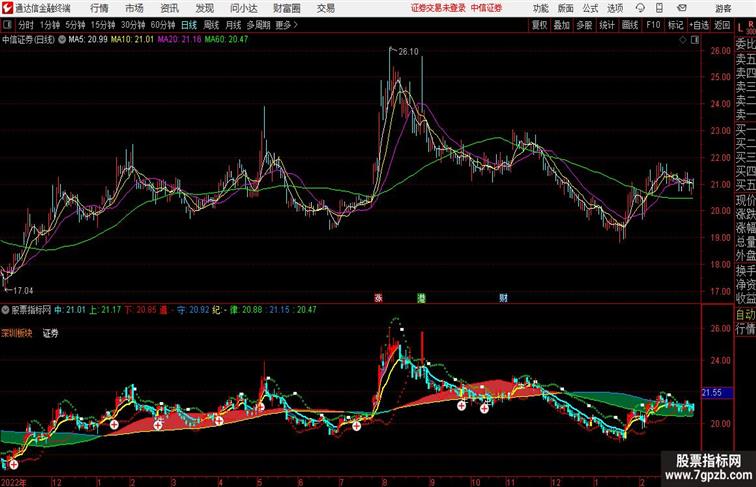Screen dimensions: 756x487
Task: Open the mail envelope icon
Action: pos(682,8)
